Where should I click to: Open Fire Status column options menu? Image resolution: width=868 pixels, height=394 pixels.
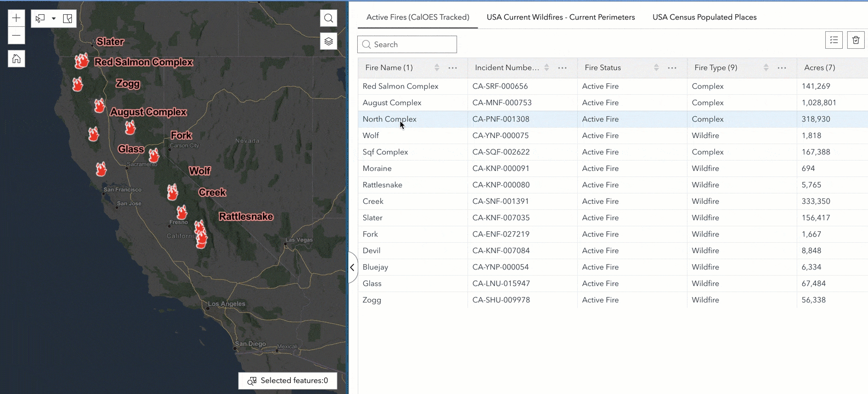tap(672, 67)
